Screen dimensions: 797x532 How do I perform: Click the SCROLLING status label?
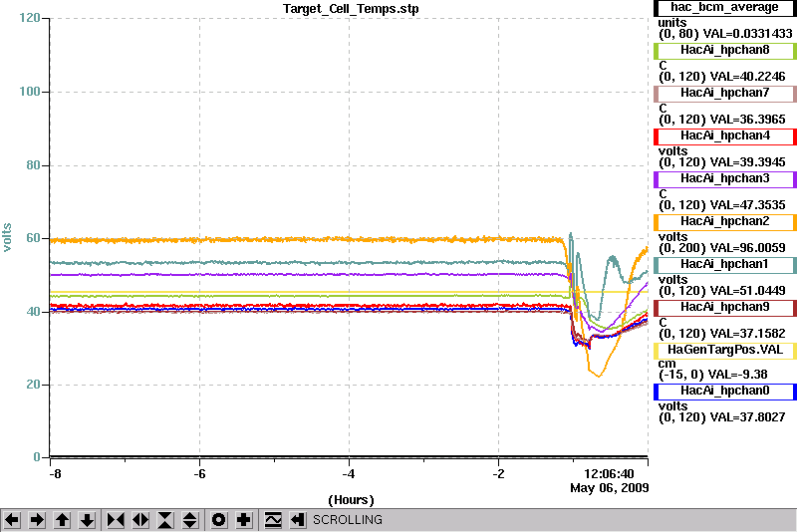[x=348, y=520]
